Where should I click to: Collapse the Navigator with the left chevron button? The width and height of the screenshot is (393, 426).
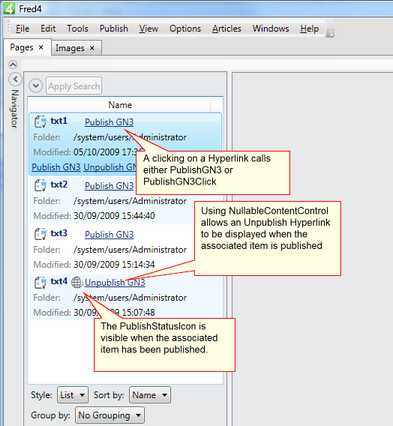click(x=15, y=79)
